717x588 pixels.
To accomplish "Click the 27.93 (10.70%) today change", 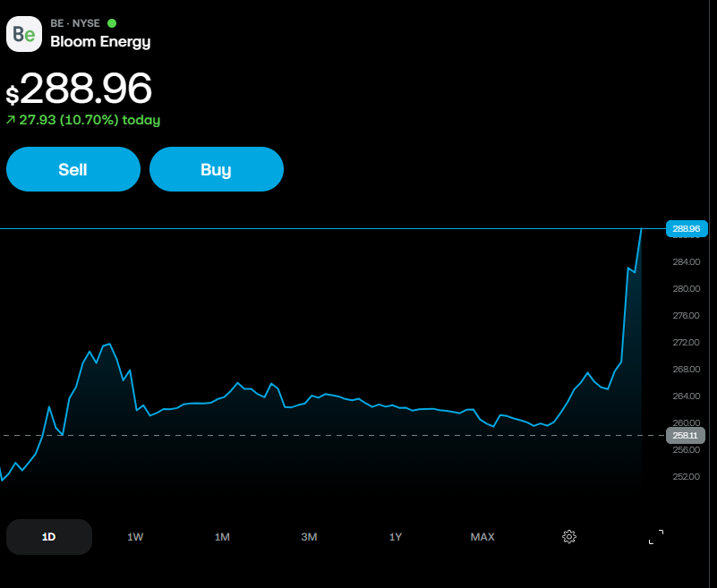I will (x=90, y=120).
